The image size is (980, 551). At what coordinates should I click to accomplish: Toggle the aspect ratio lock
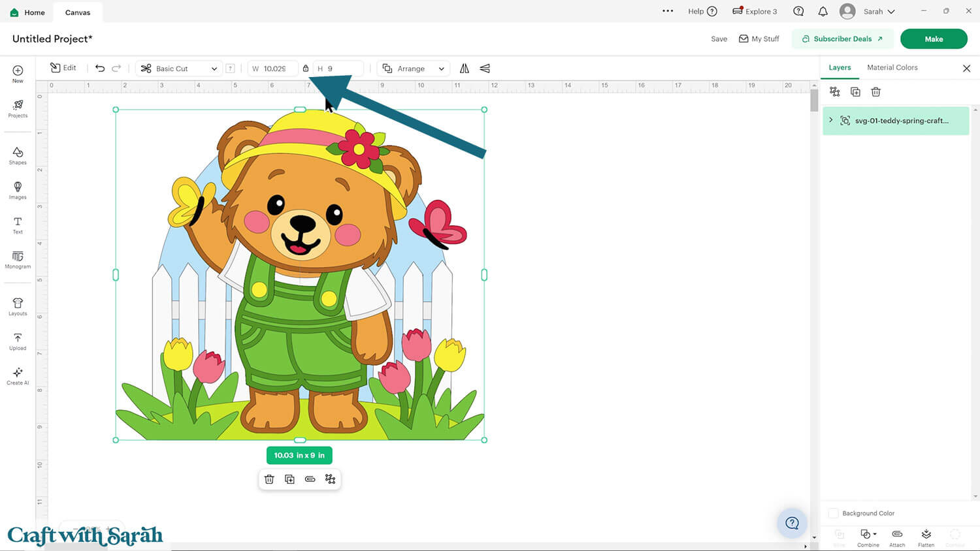[305, 69]
